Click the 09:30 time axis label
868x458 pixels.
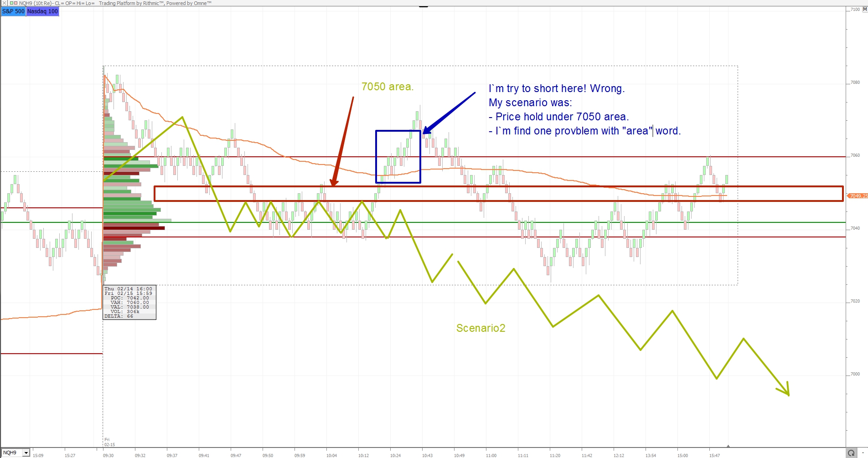pyautogui.click(x=108, y=455)
